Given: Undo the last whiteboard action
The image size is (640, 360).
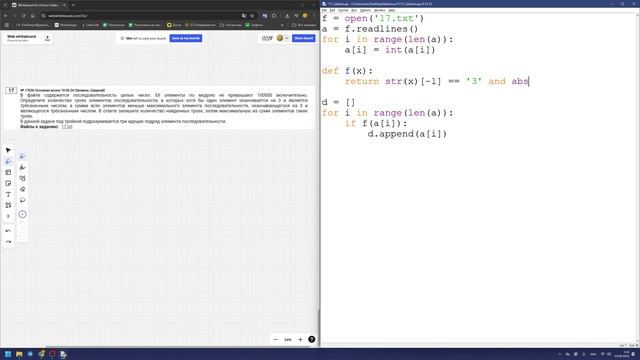Looking at the screenshot, I should [8, 231].
